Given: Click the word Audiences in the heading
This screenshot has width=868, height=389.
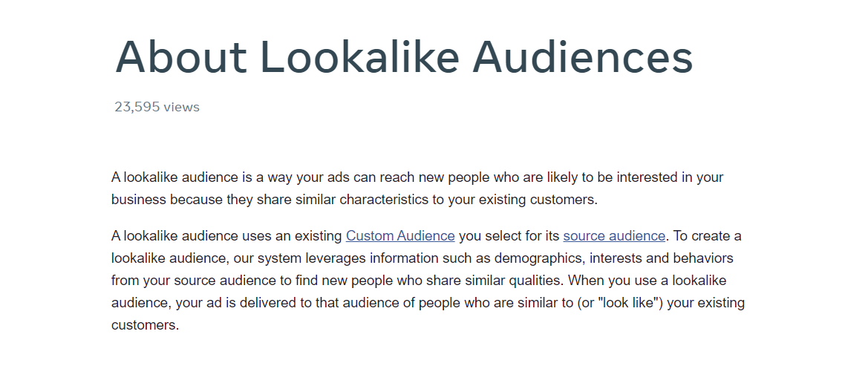Looking at the screenshot, I should click(x=582, y=57).
